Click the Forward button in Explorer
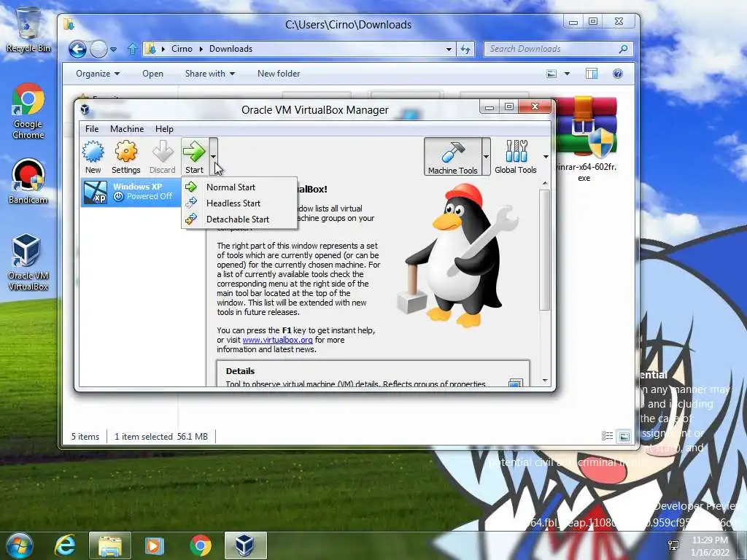 (98, 49)
